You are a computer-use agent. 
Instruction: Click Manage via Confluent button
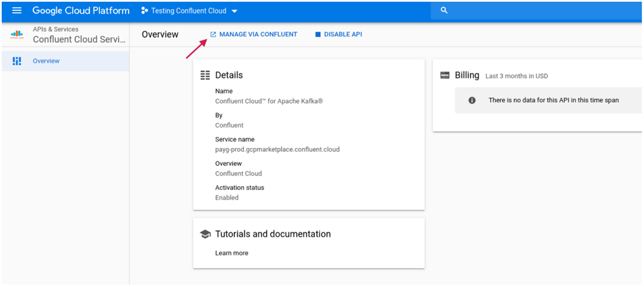tap(253, 35)
